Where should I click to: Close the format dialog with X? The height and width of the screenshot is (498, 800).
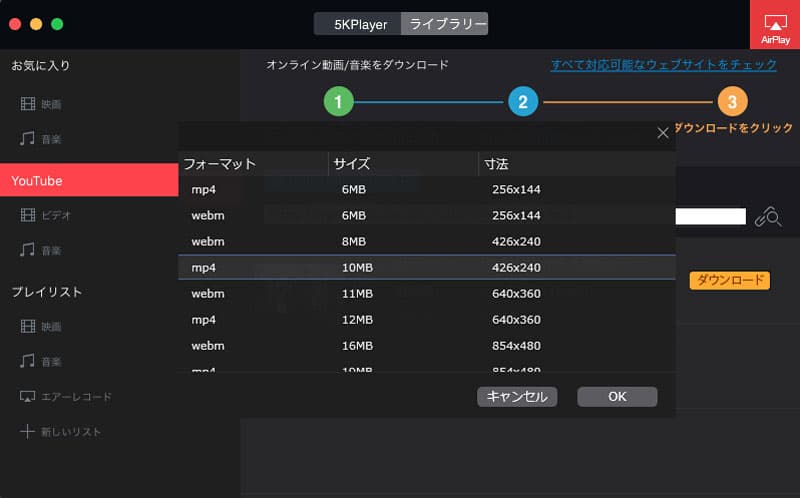click(663, 133)
